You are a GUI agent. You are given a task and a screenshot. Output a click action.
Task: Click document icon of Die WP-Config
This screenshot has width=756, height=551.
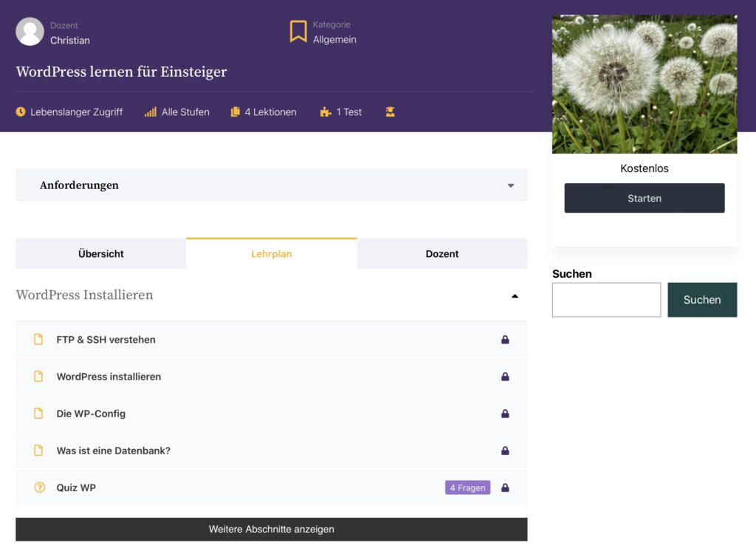tap(38, 414)
